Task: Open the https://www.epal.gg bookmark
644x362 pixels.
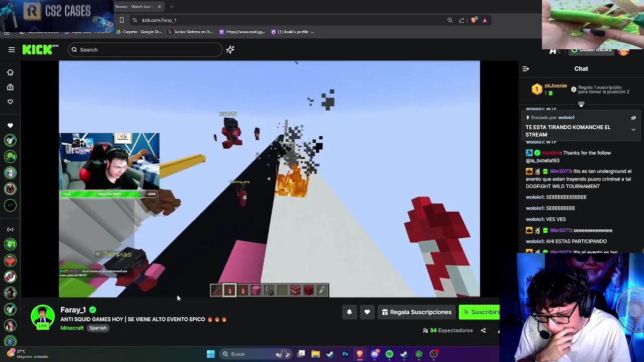Action: tap(242, 32)
